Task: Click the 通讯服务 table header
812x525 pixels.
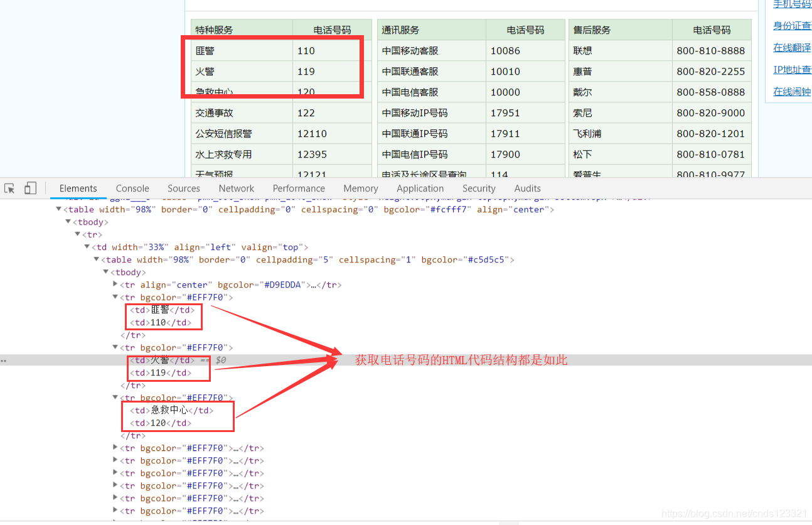Action: [x=432, y=30]
